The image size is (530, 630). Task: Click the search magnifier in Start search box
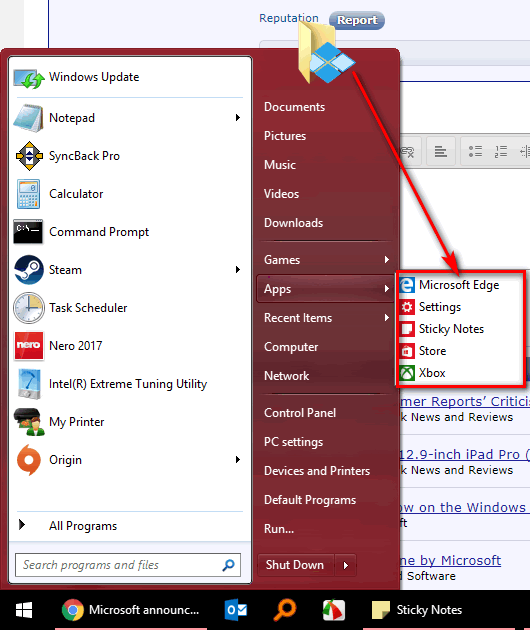(x=228, y=565)
